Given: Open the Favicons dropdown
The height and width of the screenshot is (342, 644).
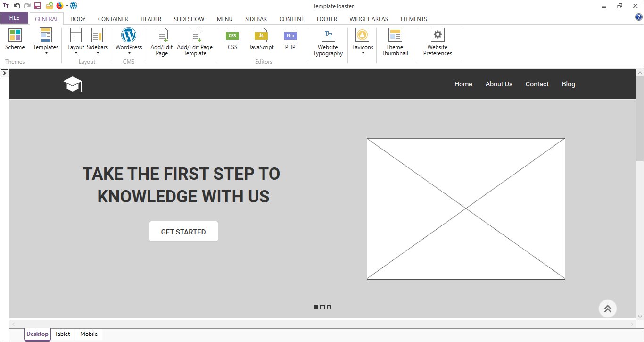Looking at the screenshot, I should (x=363, y=53).
